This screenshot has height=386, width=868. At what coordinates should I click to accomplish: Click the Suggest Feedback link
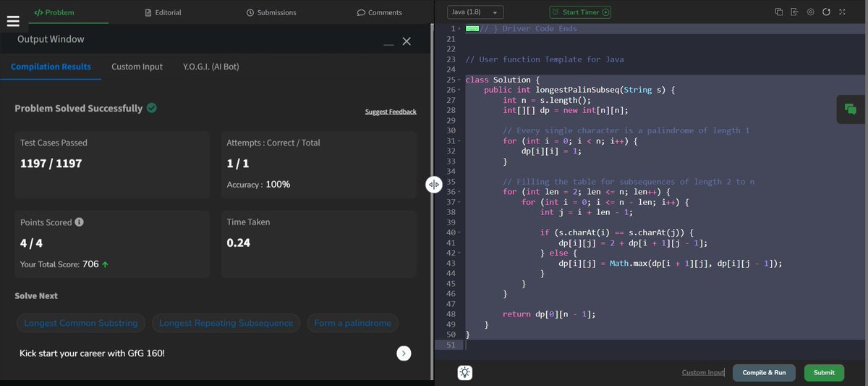click(x=391, y=112)
